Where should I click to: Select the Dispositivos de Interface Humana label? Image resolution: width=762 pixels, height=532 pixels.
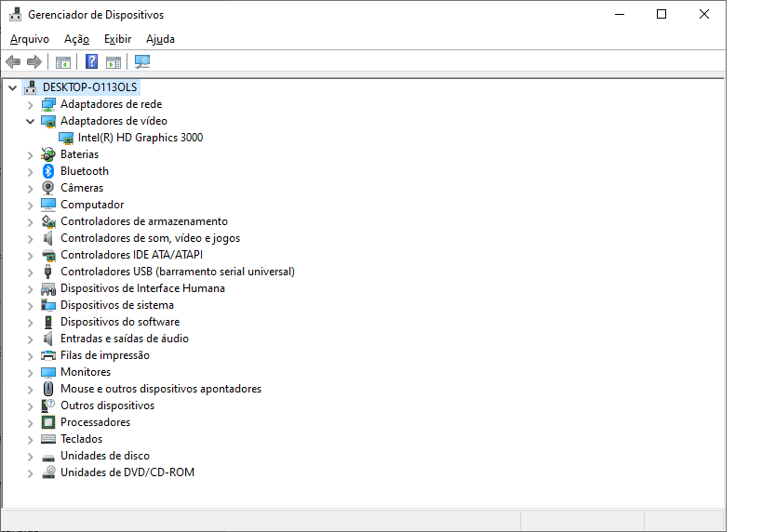coord(142,288)
